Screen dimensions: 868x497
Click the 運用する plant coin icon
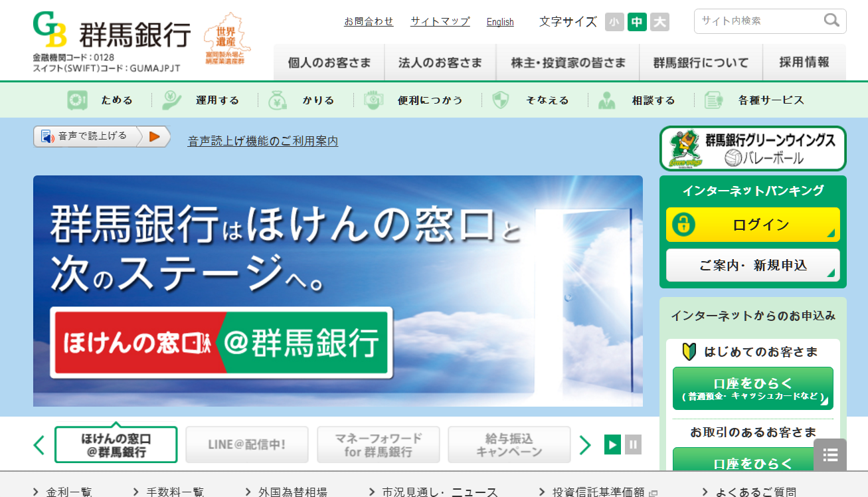point(172,100)
